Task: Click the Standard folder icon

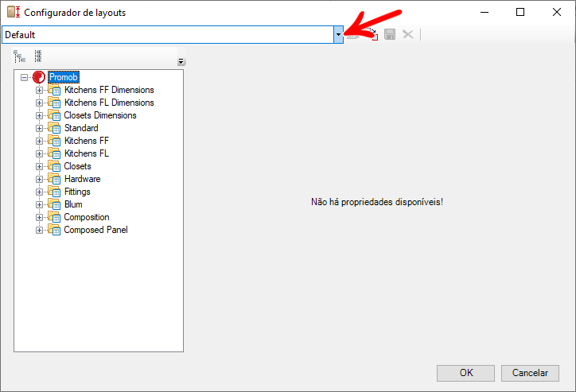Action: coord(54,128)
